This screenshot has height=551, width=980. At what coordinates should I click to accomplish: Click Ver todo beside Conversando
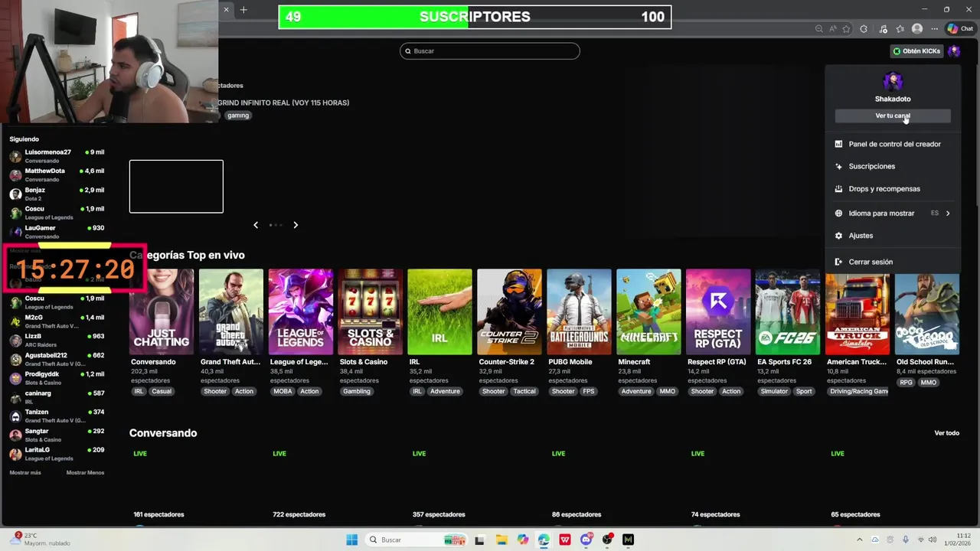[x=946, y=433]
